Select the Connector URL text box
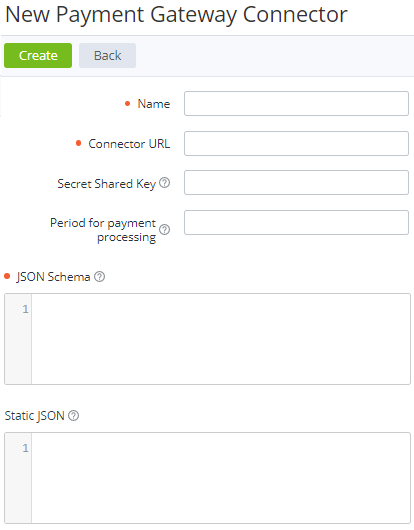 click(296, 143)
